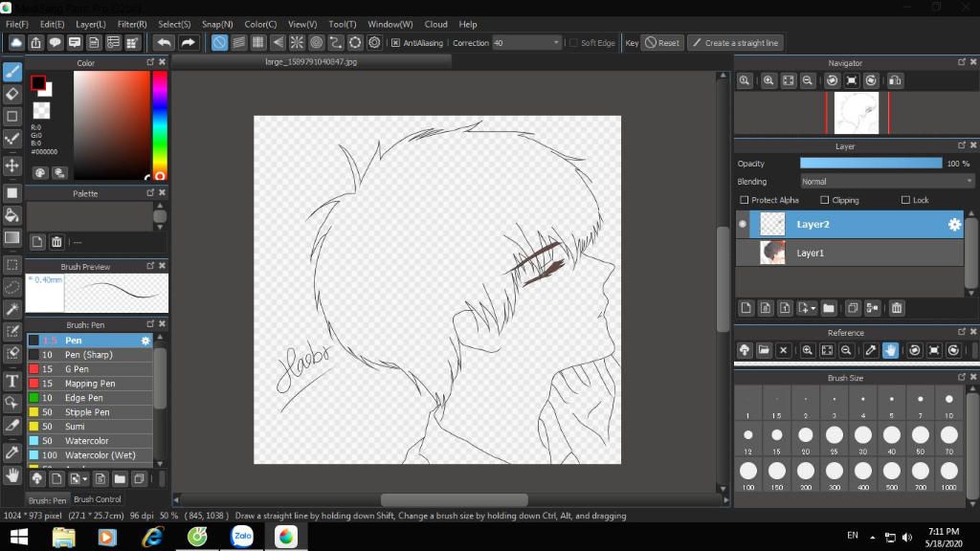Undock the Color panel
Viewport: 980px width, 551px height.
click(150, 62)
